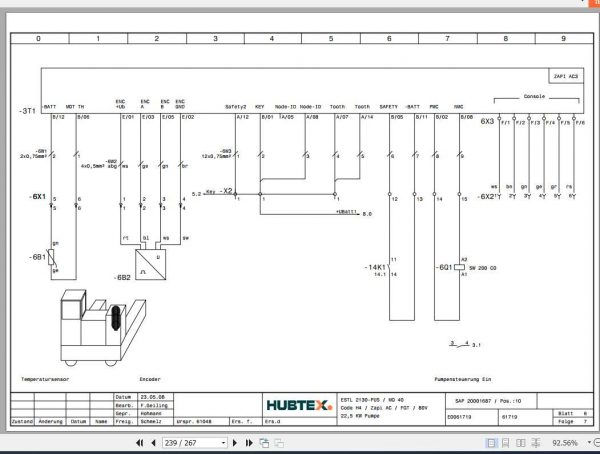Click the MOT TH pin label
600x454 pixels.
[x=75, y=107]
